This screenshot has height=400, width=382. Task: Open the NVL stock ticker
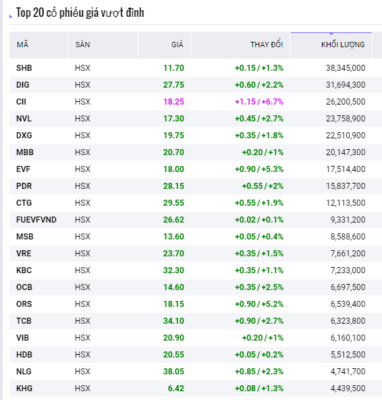click(x=24, y=118)
